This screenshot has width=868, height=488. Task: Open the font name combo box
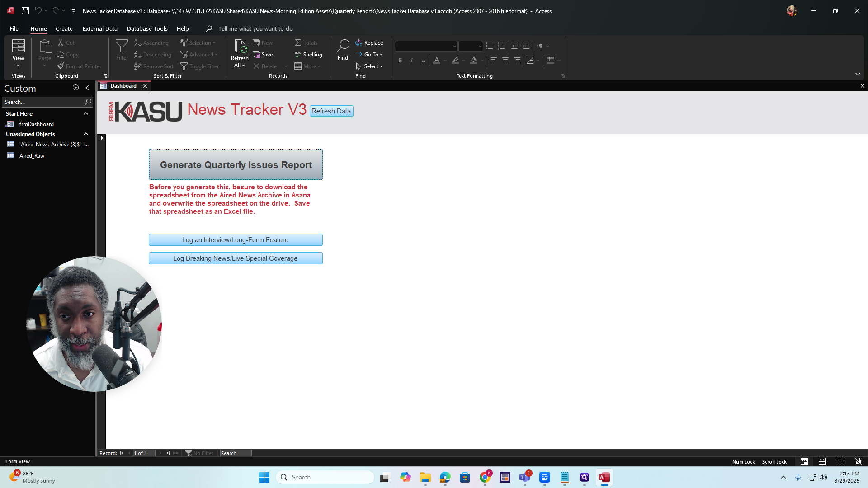point(426,46)
